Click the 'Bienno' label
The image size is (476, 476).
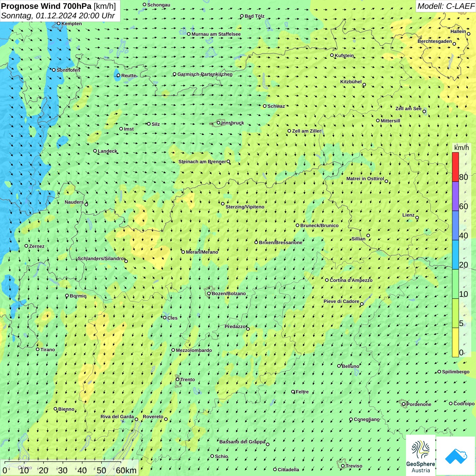66,409
